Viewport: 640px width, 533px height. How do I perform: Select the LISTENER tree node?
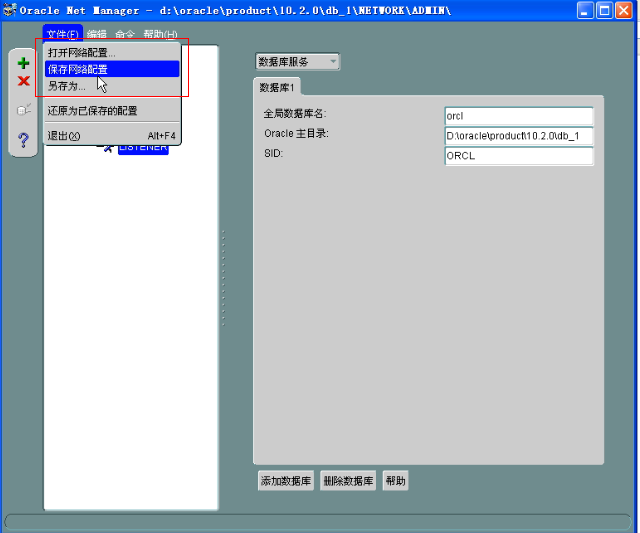click(x=143, y=149)
